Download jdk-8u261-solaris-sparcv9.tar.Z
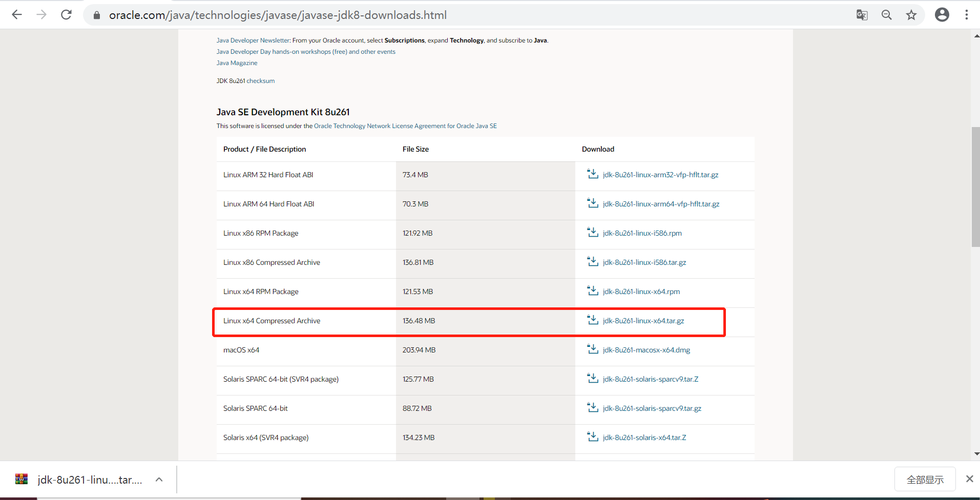The height and width of the screenshot is (500, 980). 651,379
